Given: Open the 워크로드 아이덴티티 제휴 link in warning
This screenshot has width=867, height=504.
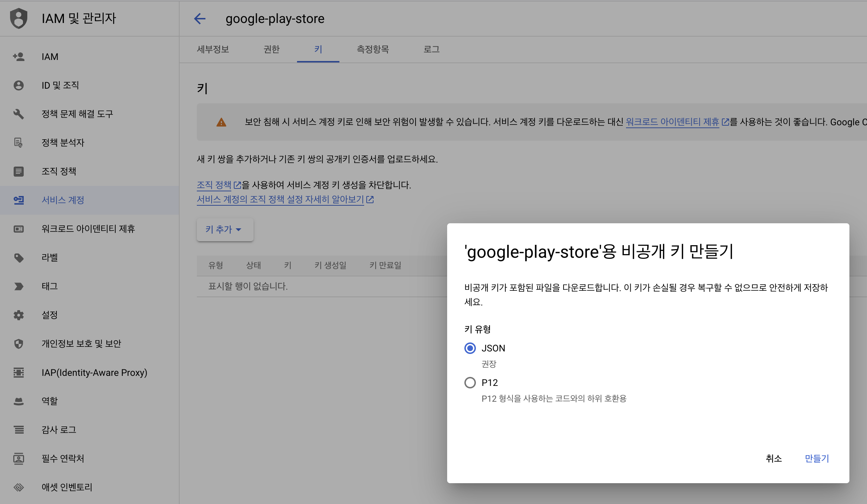Looking at the screenshot, I should [672, 122].
